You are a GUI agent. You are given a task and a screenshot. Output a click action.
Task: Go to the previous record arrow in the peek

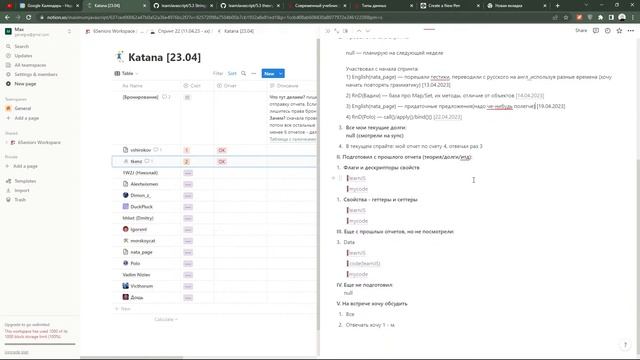359,31
